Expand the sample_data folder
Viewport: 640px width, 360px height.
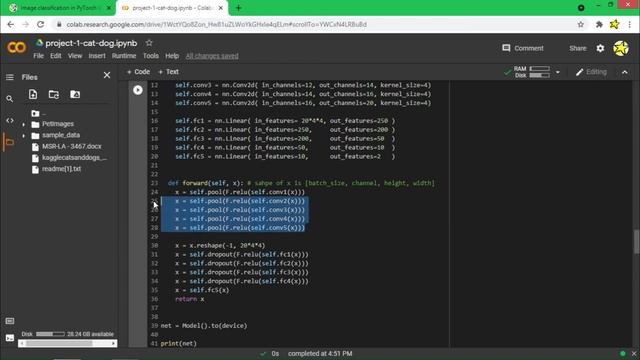pyautogui.click(x=23, y=136)
